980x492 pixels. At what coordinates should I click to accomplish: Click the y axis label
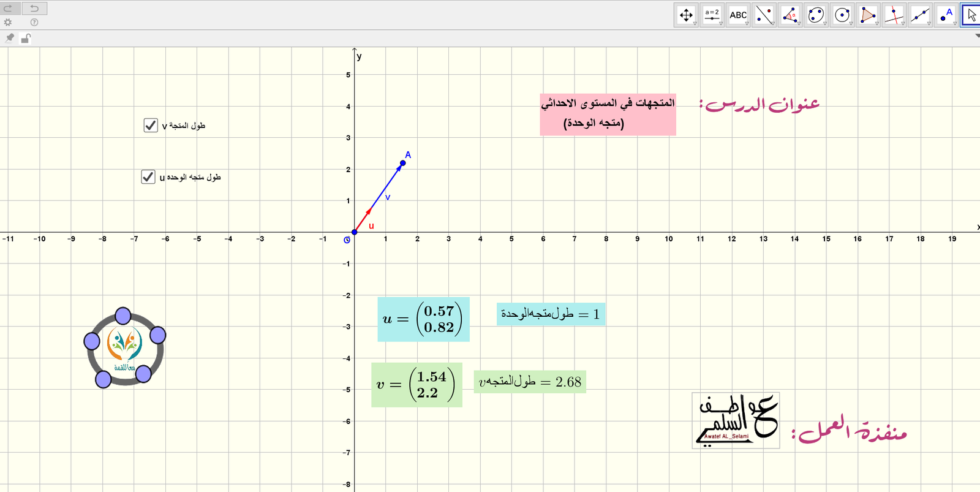[359, 56]
